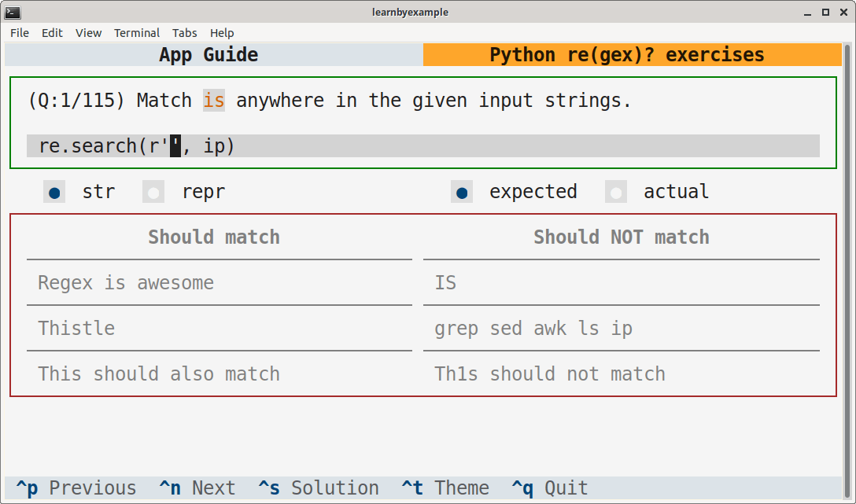
Task: Switch to the App Guide tab
Action: pos(208,54)
